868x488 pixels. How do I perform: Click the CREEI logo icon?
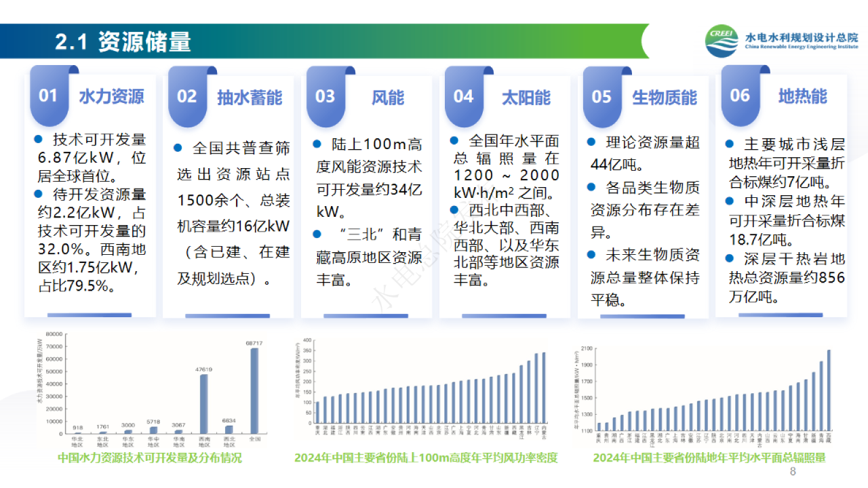[x=722, y=41]
